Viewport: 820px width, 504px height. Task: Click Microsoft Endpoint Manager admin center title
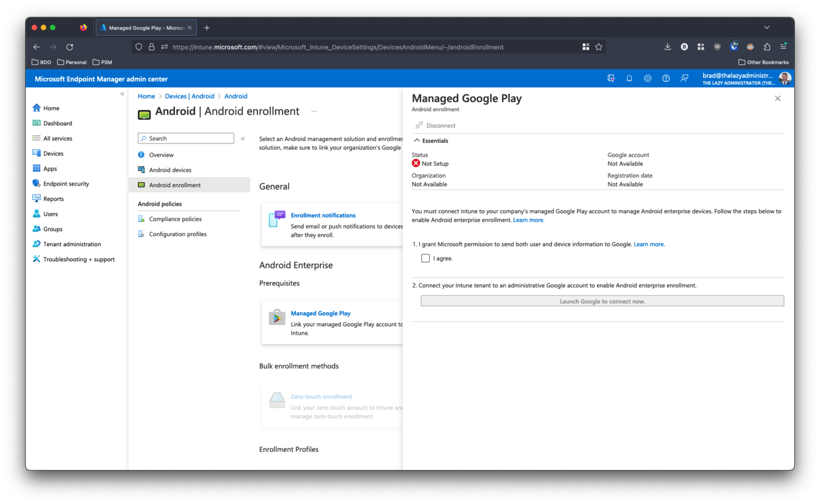(x=101, y=79)
